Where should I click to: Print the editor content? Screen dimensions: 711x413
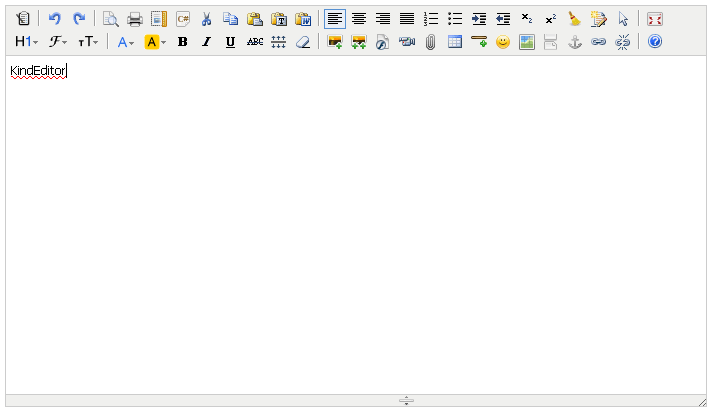coord(135,19)
